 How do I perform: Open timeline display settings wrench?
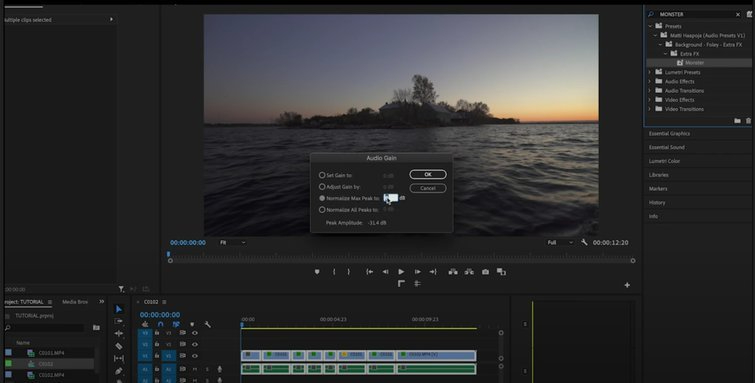tap(208, 325)
